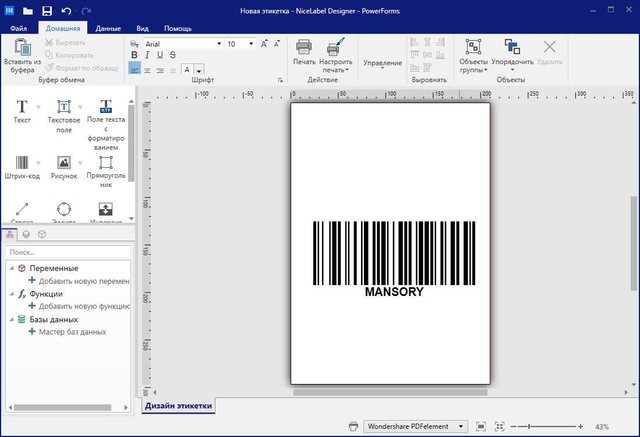Click the Save disk icon in title bar
Screen dimensions: 640x437
click(46, 10)
